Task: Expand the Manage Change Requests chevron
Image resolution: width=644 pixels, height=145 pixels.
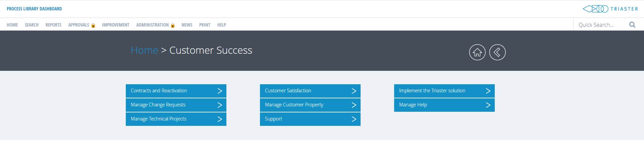Action: (x=220, y=105)
